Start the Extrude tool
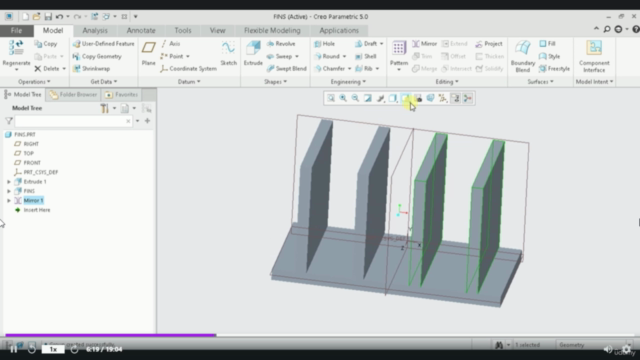 tap(253, 53)
